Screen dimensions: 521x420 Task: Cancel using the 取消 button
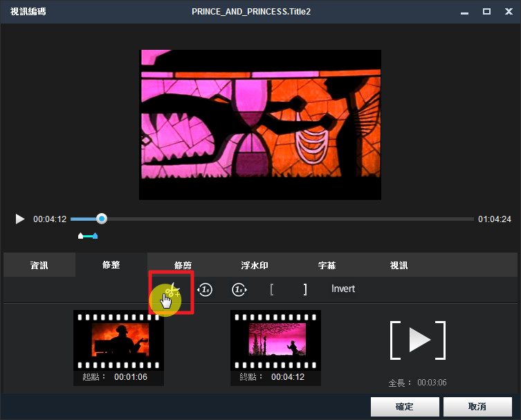pos(477,407)
